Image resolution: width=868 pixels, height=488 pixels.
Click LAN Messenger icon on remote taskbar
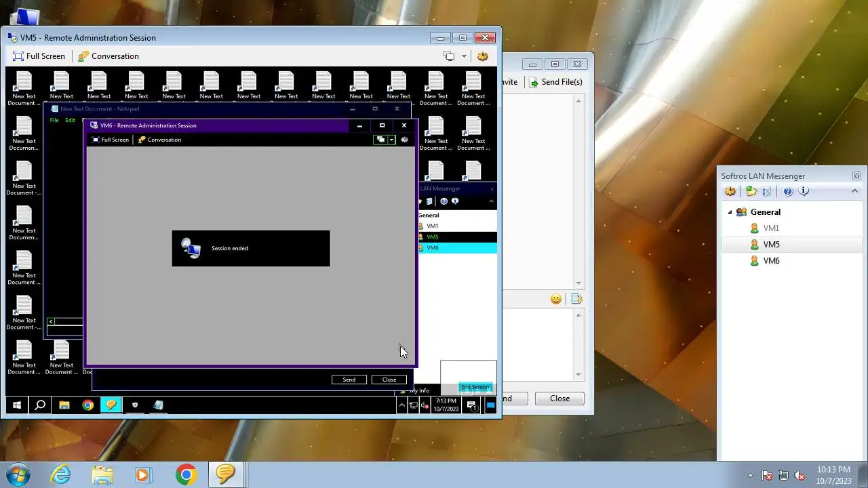pyautogui.click(x=111, y=405)
